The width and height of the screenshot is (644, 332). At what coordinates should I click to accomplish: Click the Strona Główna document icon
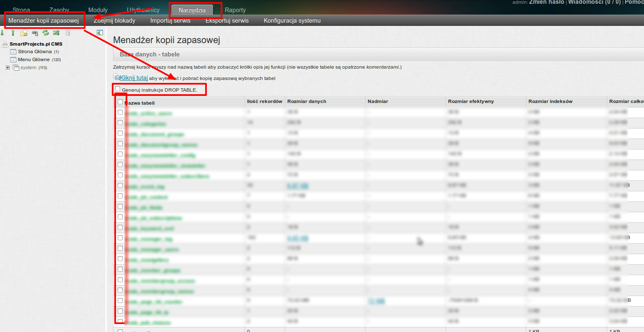[13, 52]
